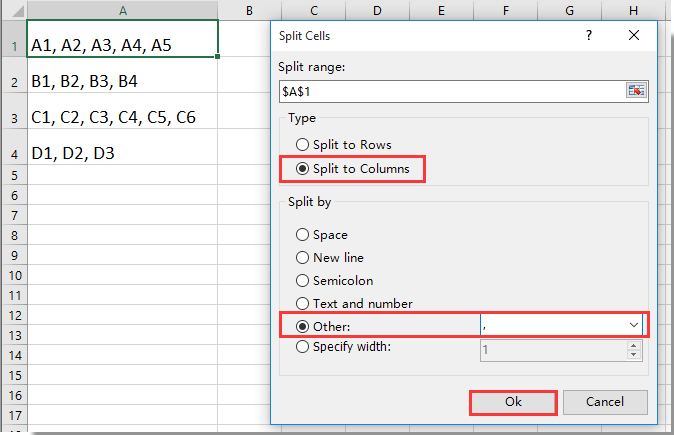Select row 3 header
Screen dimensions: 674x435
tap(14, 111)
